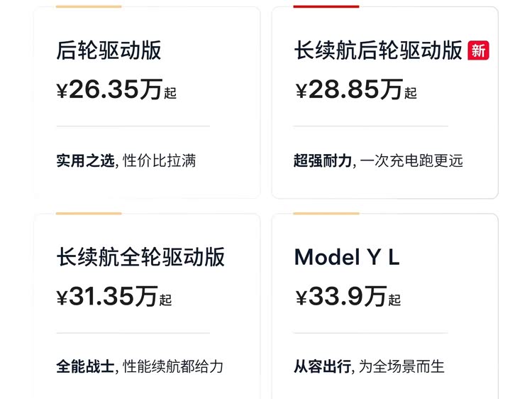Choose the 长续航全轮驱动版 card title
The width and height of the screenshot is (532, 399).
coord(140,257)
